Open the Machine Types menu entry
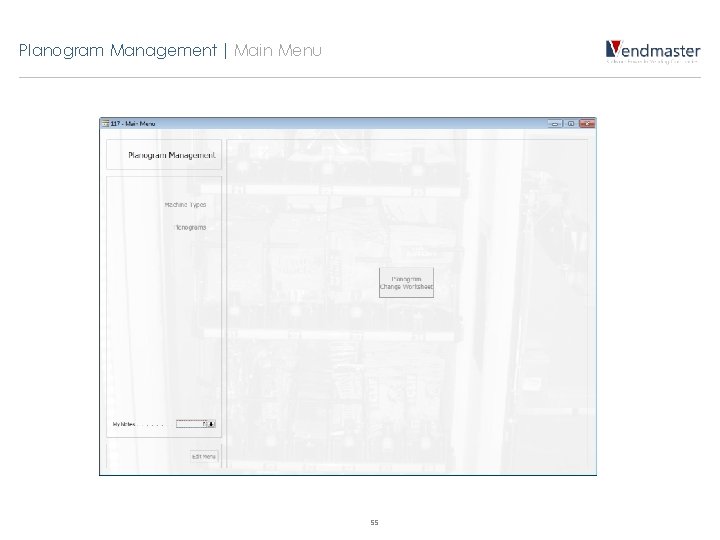Image resolution: width=720 pixels, height=540 pixels. point(186,205)
